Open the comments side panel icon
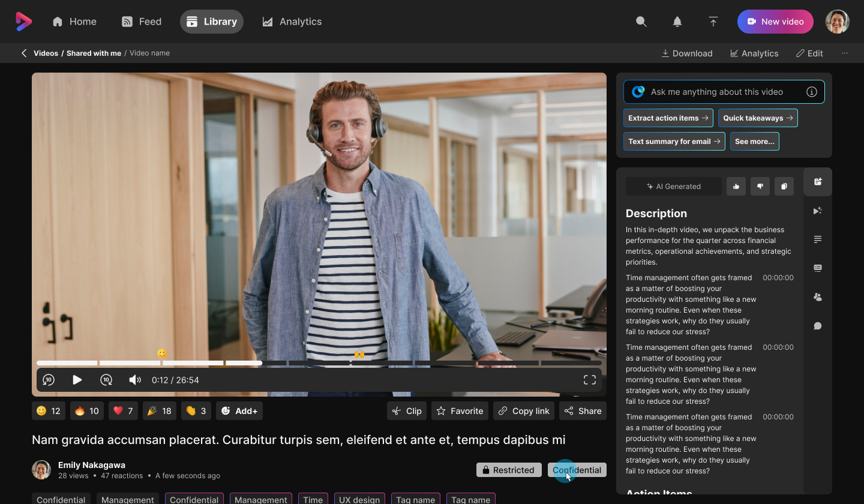Viewport: 864px width, 504px height. point(817,326)
